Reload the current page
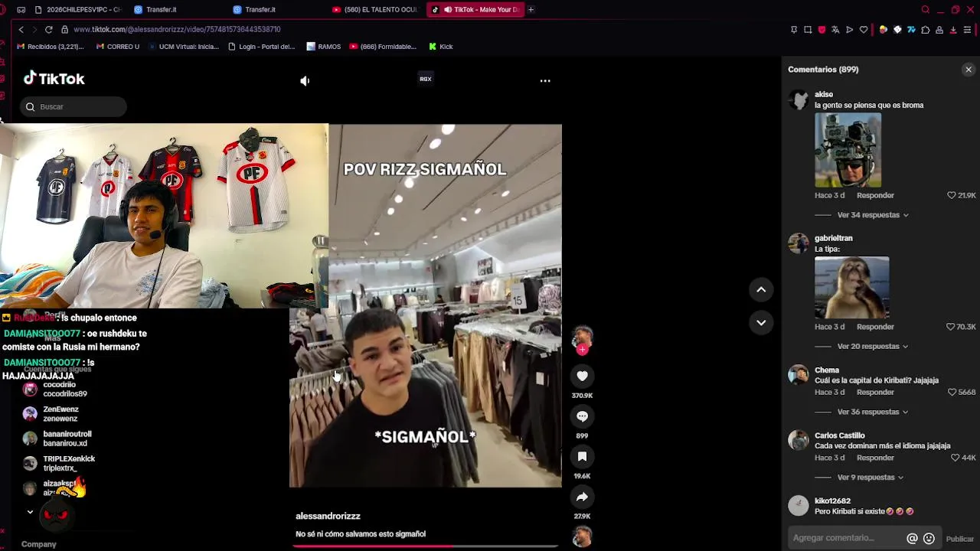This screenshot has width=980, height=551. [48, 29]
